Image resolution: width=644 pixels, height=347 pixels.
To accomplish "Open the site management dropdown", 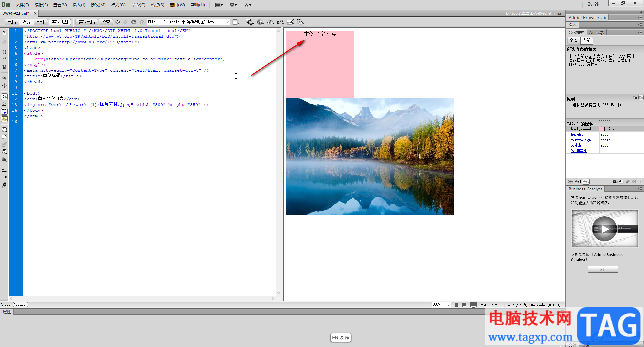I will pos(248,5).
